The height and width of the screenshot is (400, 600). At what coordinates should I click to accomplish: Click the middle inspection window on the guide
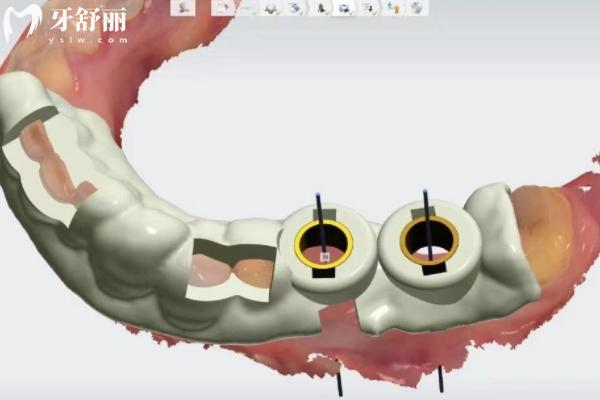(x=230, y=268)
